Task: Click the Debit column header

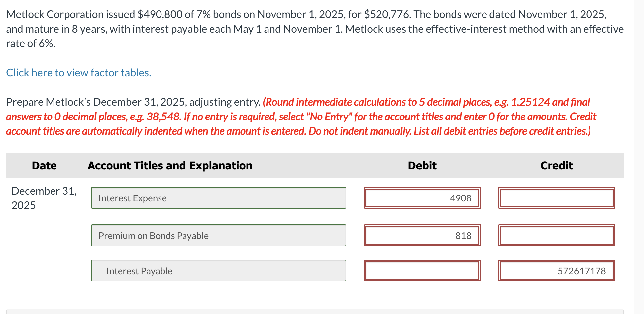Action: click(422, 165)
